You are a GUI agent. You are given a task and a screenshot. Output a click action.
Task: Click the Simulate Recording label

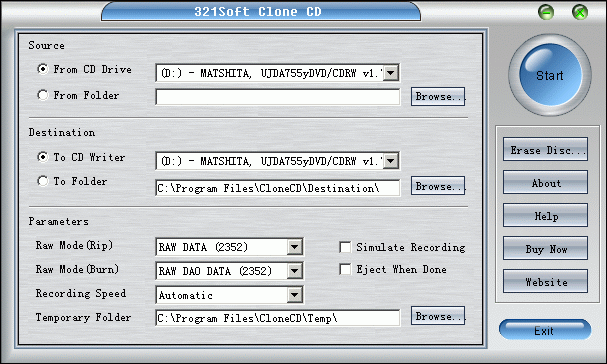coord(411,247)
